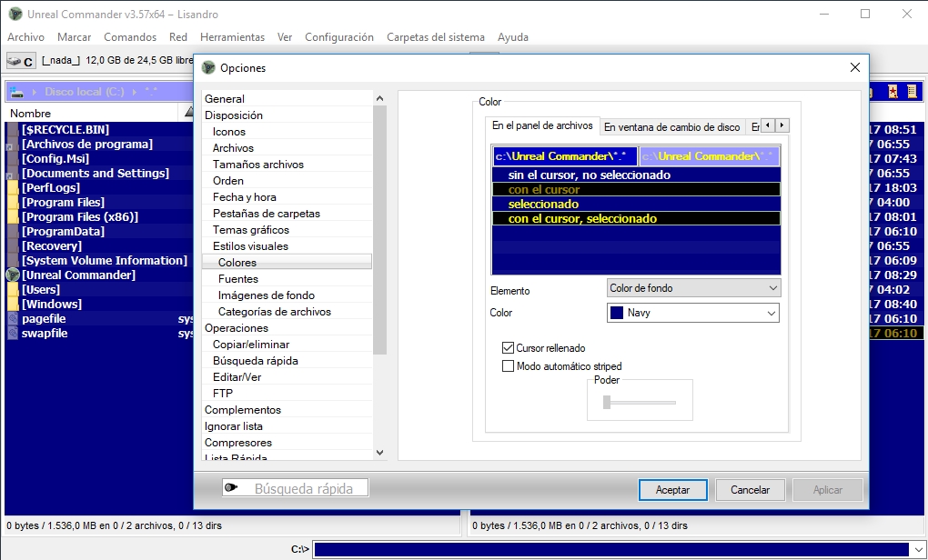Click the Nombre column header
This screenshot has width=928, height=560.
92,113
